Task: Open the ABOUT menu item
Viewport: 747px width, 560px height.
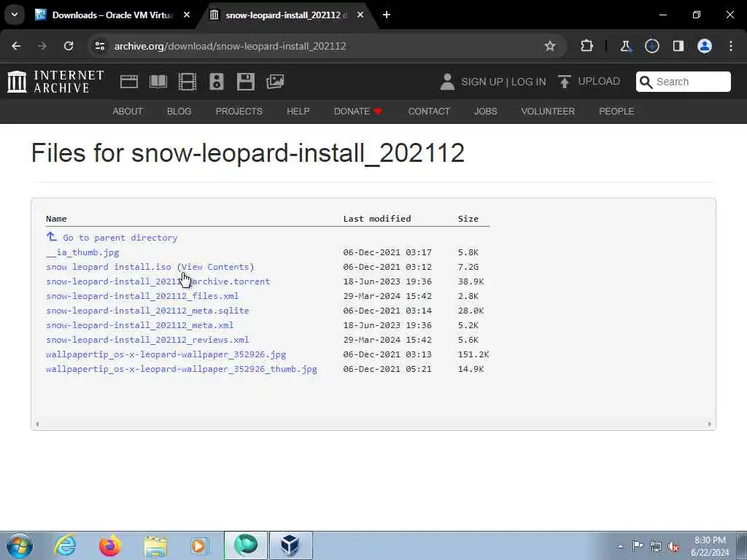Action: tap(128, 112)
